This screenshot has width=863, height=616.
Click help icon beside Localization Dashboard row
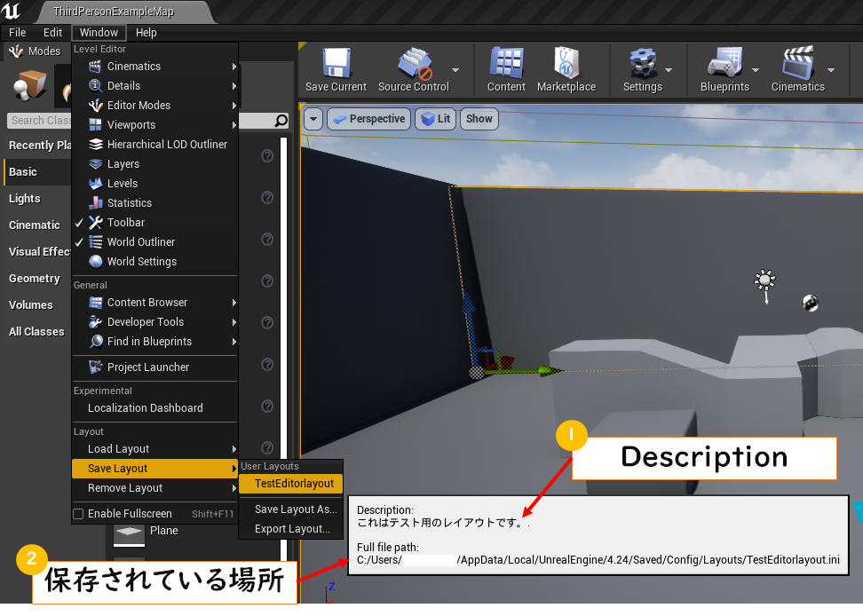[267, 407]
